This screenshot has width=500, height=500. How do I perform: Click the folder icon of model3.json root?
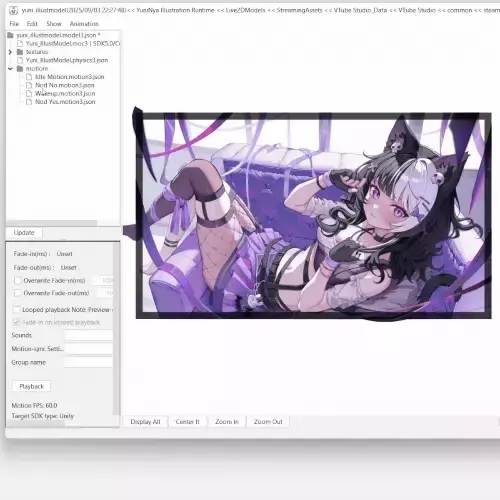click(10, 35)
